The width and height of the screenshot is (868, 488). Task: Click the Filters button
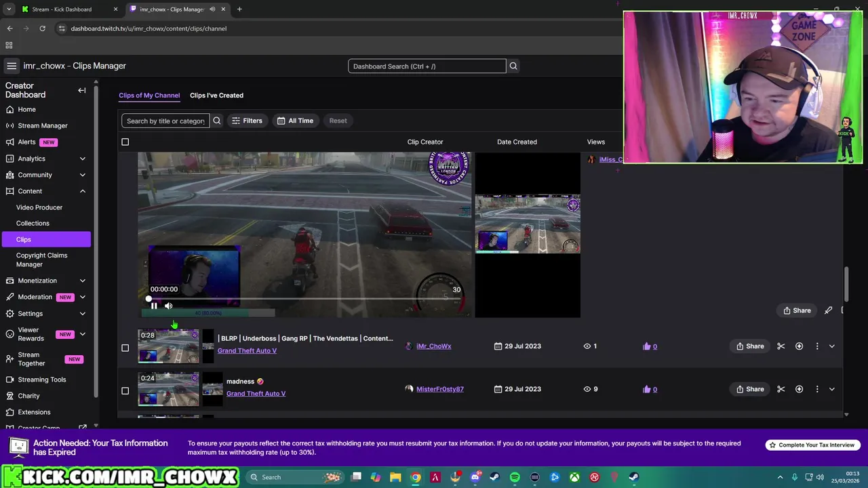tap(247, 121)
